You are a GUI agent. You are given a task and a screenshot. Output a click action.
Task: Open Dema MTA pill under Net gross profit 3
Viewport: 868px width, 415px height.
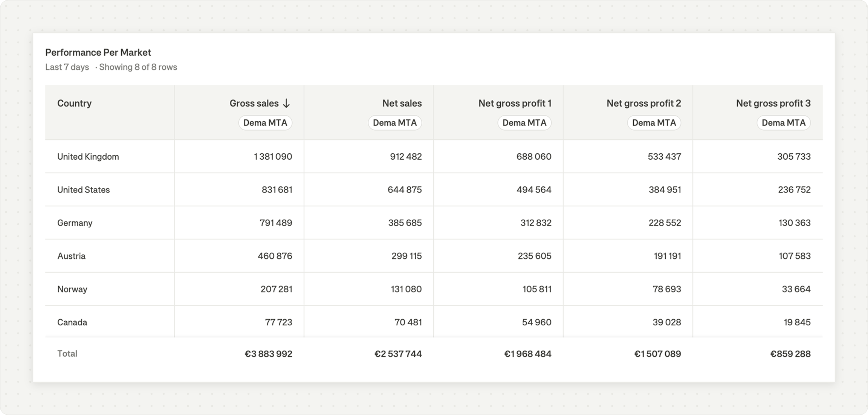pos(784,123)
